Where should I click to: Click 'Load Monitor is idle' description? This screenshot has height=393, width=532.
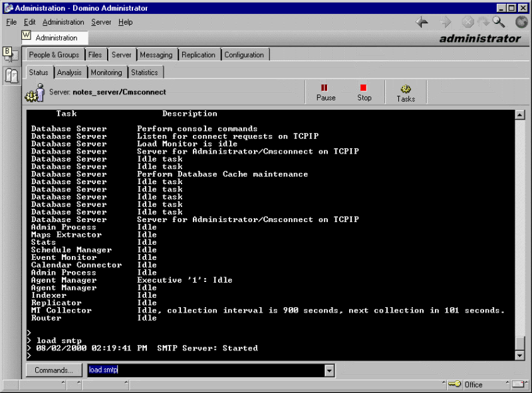tap(187, 144)
